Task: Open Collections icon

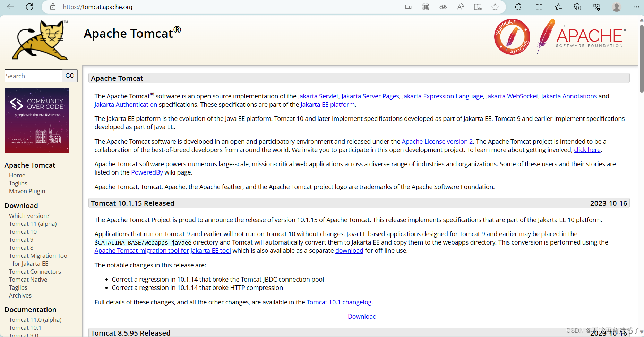Action: (x=577, y=7)
